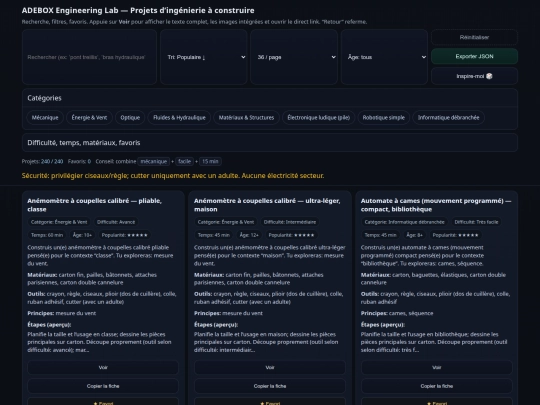Click Voir on Anémomètre pliable, classe card
Image resolution: width=540 pixels, height=405 pixels.
coord(103,367)
